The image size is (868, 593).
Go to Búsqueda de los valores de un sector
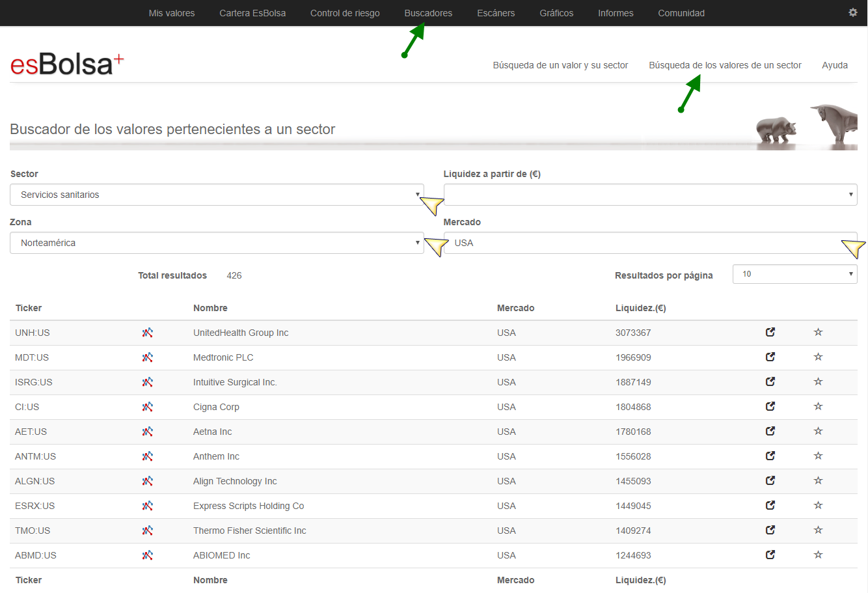tap(725, 65)
